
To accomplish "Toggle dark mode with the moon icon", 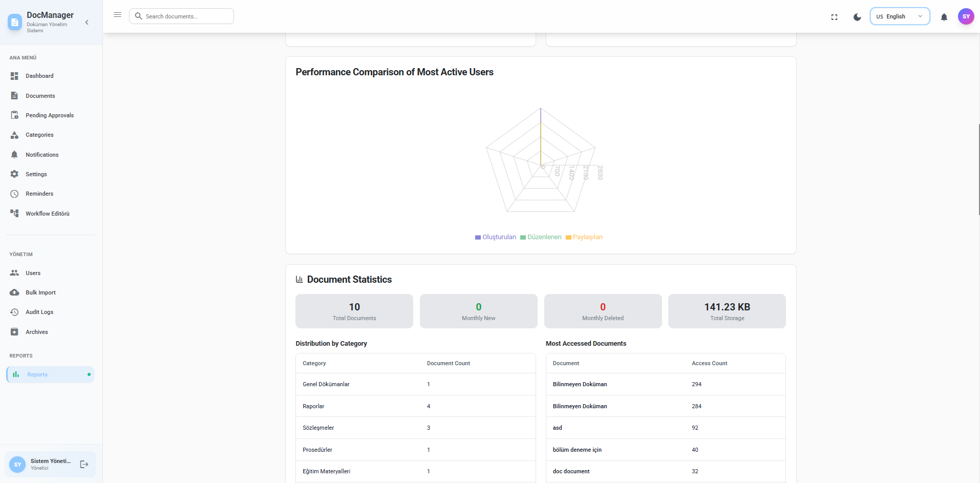I will [x=857, y=17].
